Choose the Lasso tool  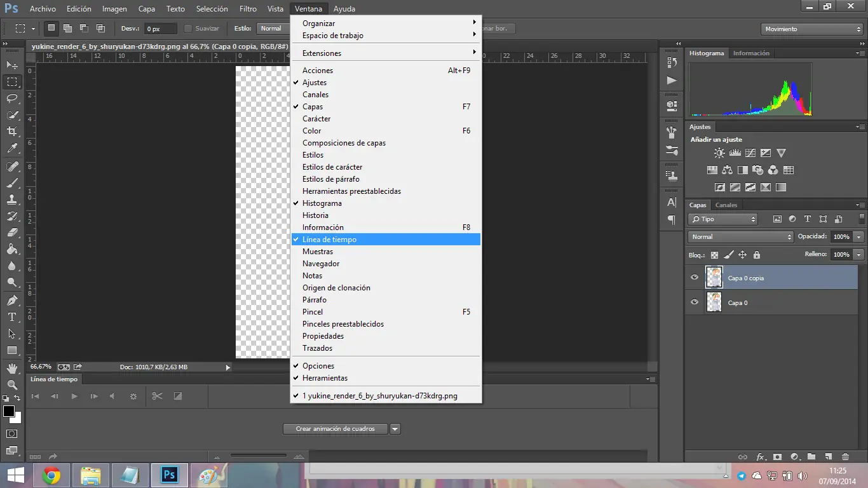[12, 98]
